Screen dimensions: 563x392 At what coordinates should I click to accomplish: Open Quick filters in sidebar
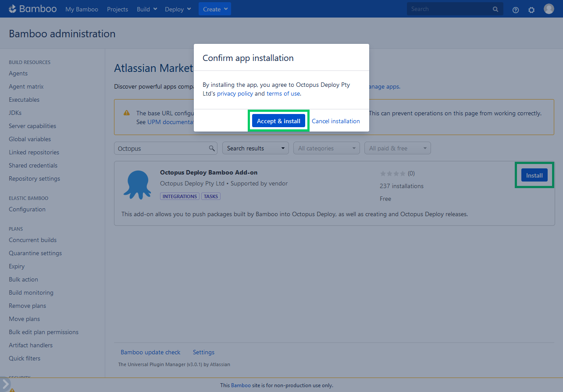click(25, 358)
